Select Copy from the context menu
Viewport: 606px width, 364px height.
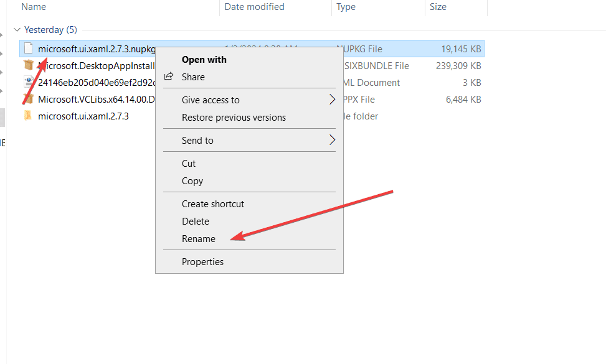point(192,180)
